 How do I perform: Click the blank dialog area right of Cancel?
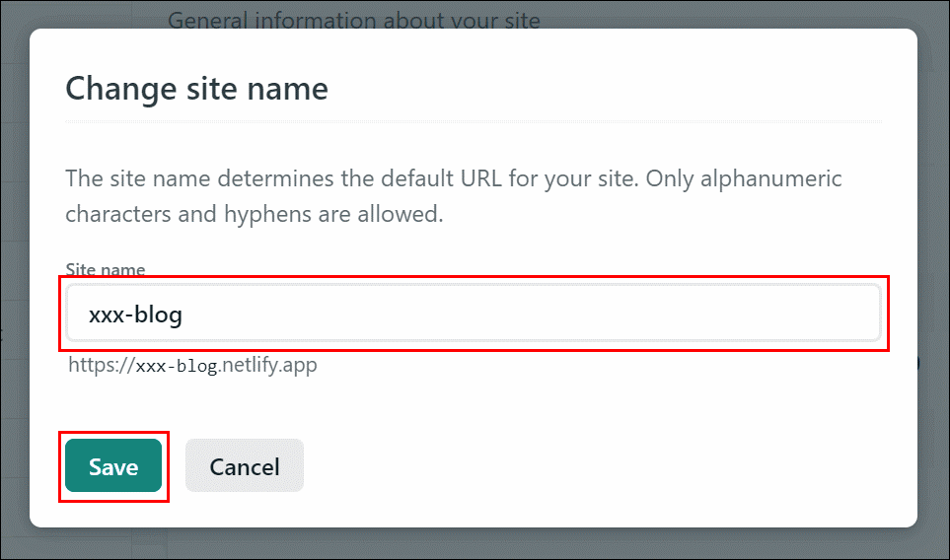tap(606, 465)
